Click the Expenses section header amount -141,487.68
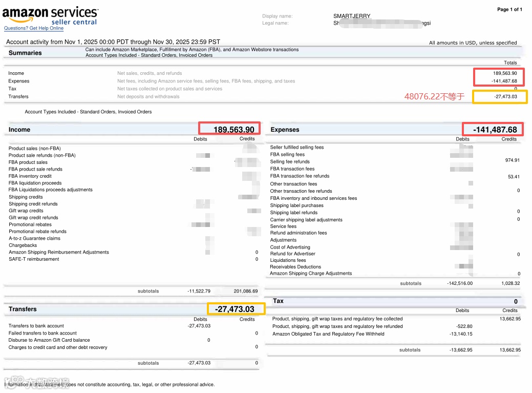Screen dimensions: 532x393 [x=495, y=130]
